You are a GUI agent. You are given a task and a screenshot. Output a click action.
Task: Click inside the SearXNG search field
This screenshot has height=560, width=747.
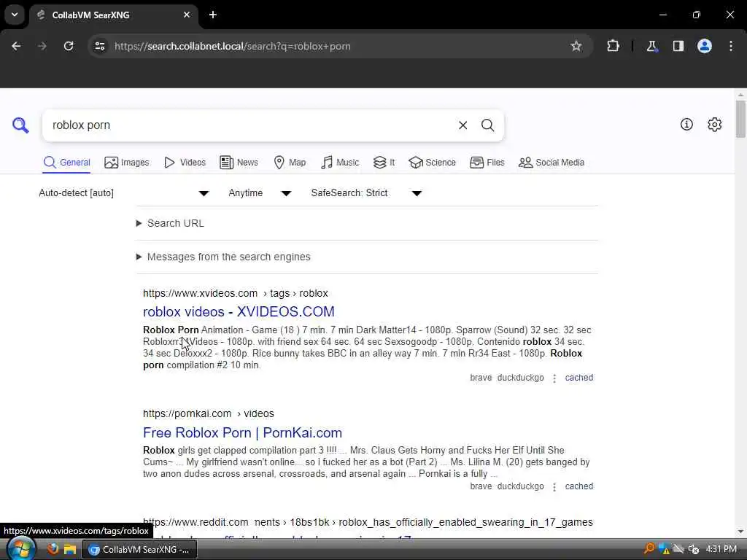click(248, 125)
